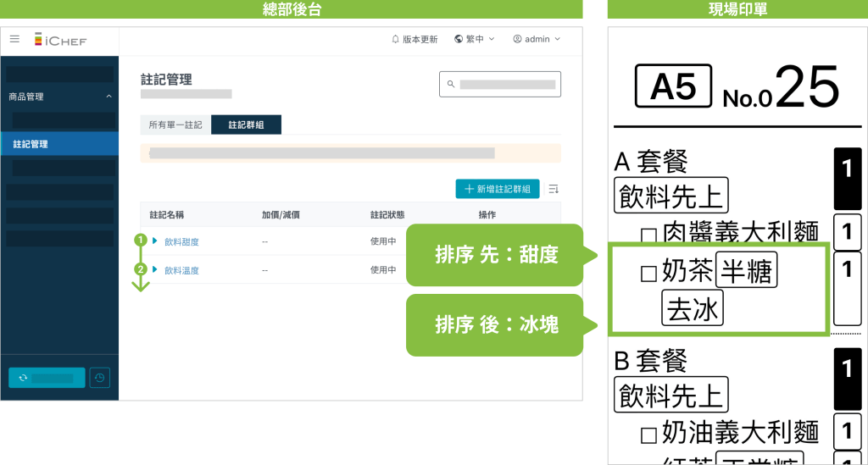Expand the 飲料甜度 group row triangle
Viewport: 868px width, 465px height.
click(155, 241)
